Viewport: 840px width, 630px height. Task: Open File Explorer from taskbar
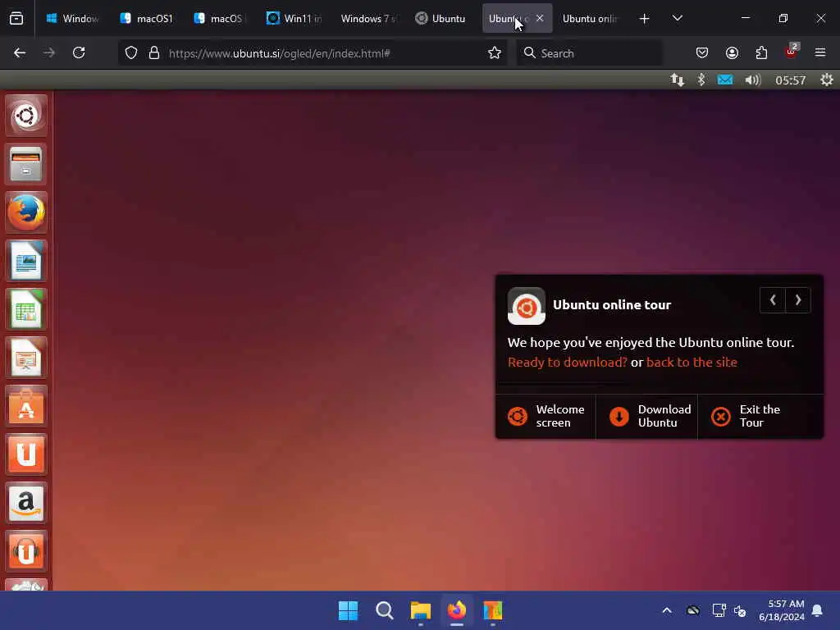(x=421, y=610)
